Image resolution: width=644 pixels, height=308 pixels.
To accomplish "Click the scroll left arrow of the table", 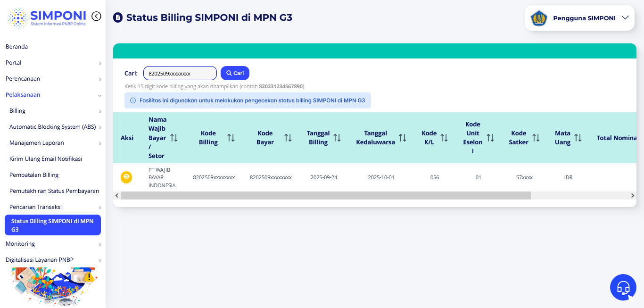I will (117, 195).
